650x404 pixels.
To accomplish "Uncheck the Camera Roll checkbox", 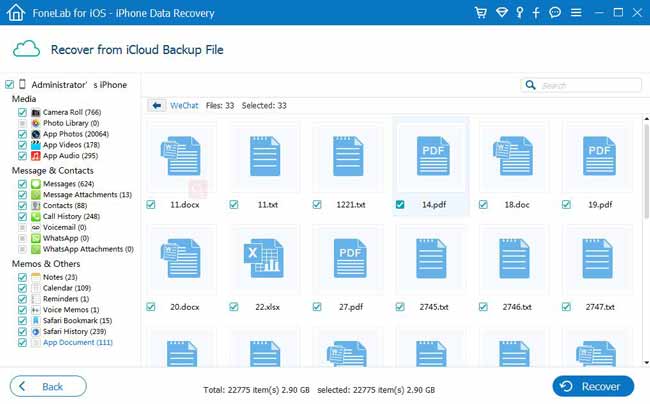I will tap(22, 112).
